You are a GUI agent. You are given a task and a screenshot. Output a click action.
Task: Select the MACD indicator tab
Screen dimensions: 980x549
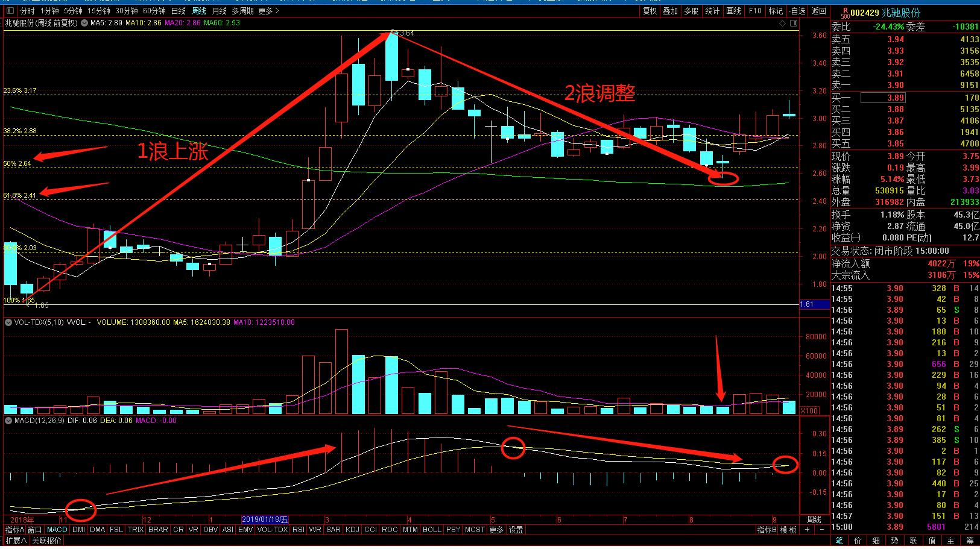pyautogui.click(x=57, y=530)
